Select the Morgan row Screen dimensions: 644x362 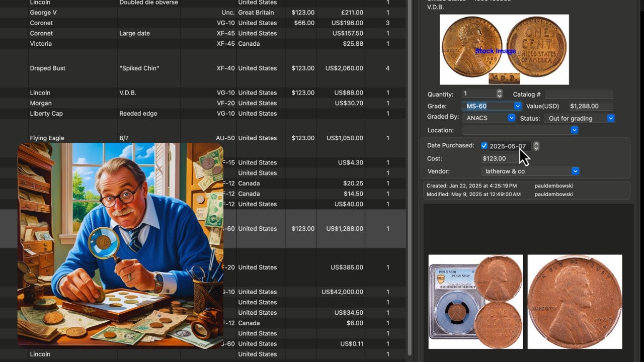203,103
